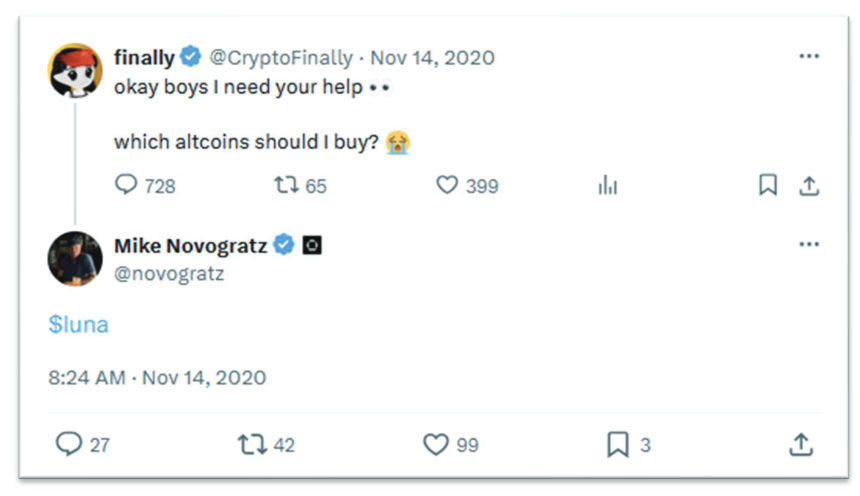Bookmark Mike Novogratz's $luna reply

pyautogui.click(x=618, y=444)
